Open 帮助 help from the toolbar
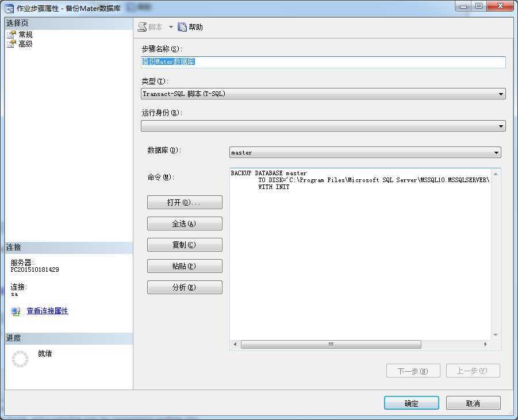The image size is (518, 420). [190, 27]
